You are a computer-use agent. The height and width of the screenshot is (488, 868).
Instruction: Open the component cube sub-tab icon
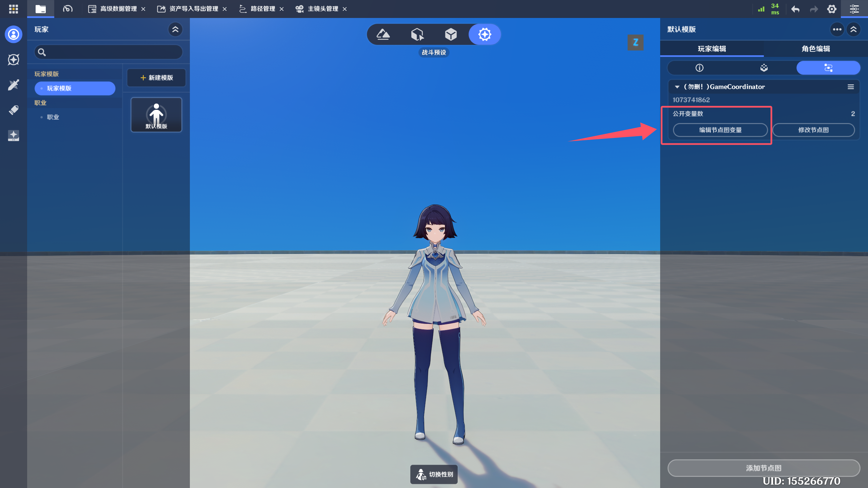[x=764, y=68]
